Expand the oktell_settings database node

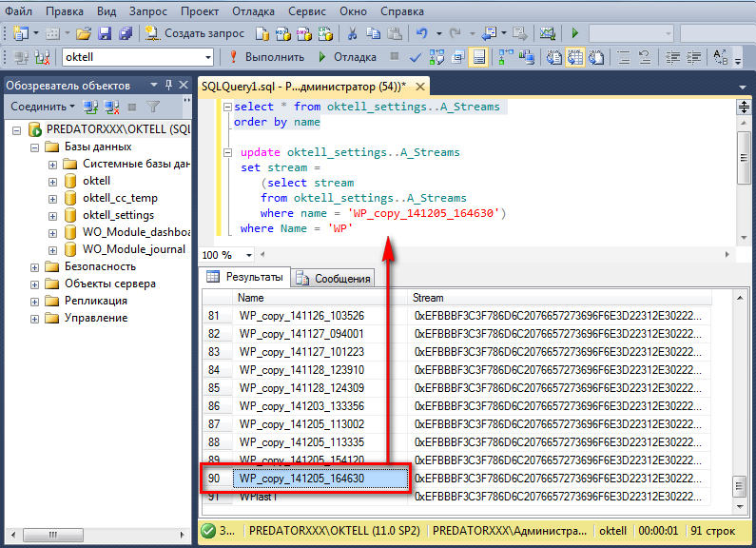53,215
